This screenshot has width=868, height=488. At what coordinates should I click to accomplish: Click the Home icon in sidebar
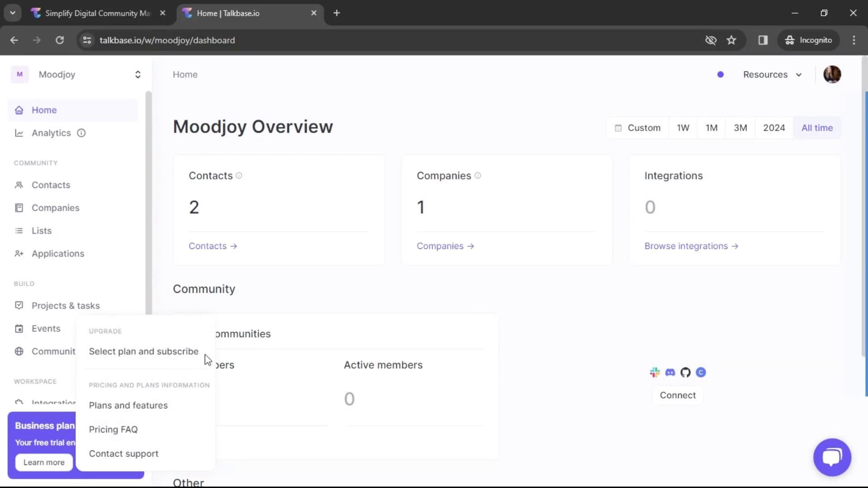click(x=19, y=110)
